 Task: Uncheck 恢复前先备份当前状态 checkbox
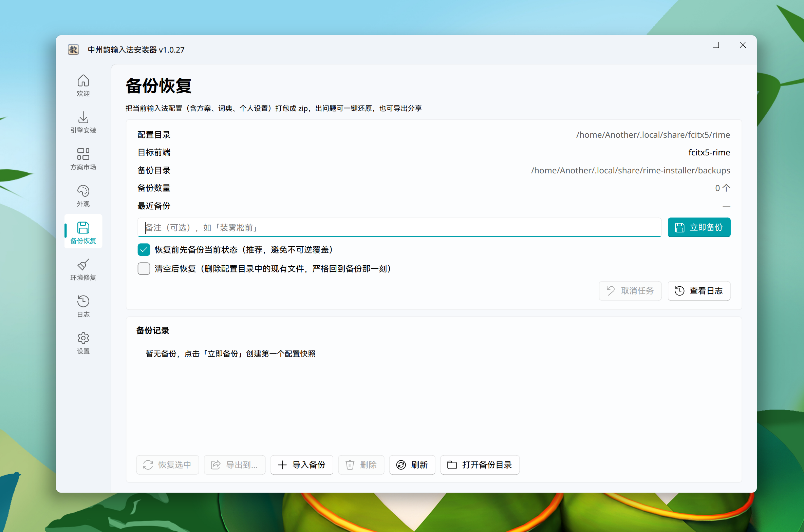(144, 250)
